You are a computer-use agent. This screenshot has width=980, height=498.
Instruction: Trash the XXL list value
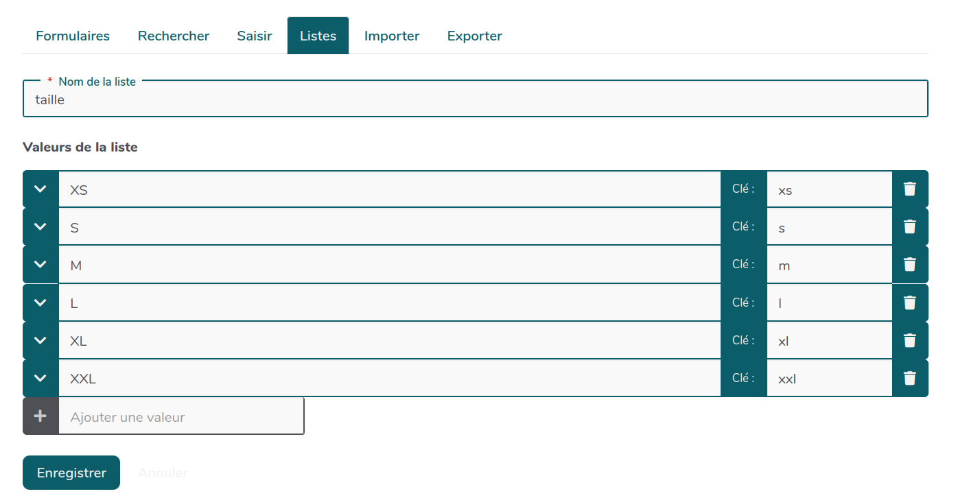coord(909,378)
